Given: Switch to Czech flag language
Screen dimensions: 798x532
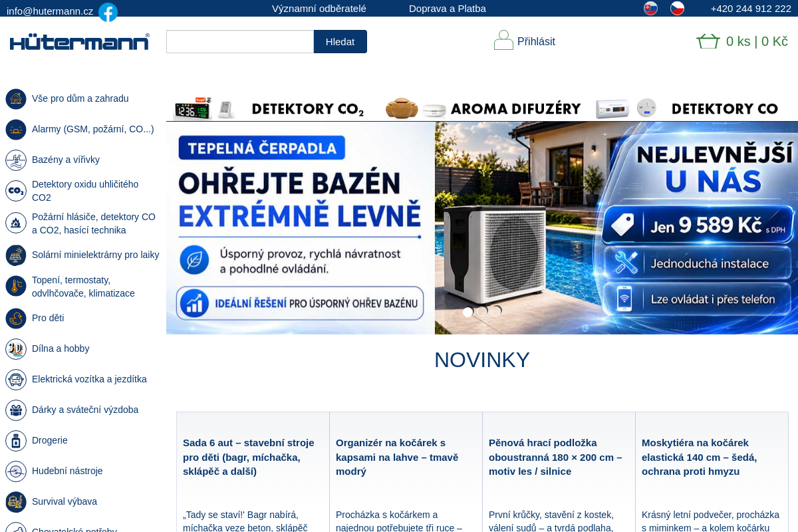Looking at the screenshot, I should point(677,9).
